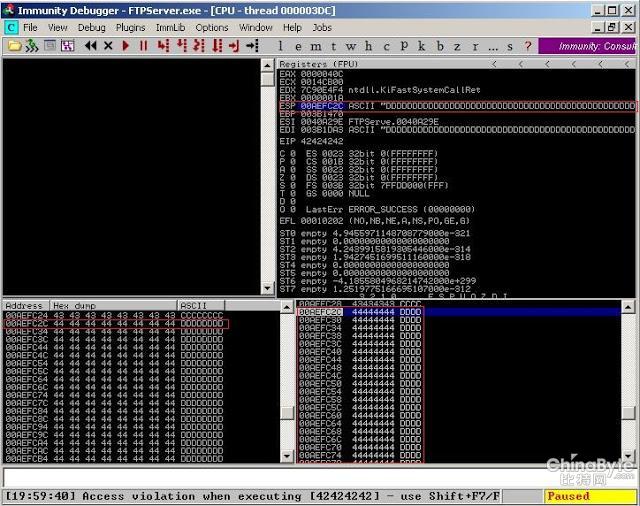640x506 pixels.
Task: Show the memory map with the 'm' button
Action: coord(315,46)
